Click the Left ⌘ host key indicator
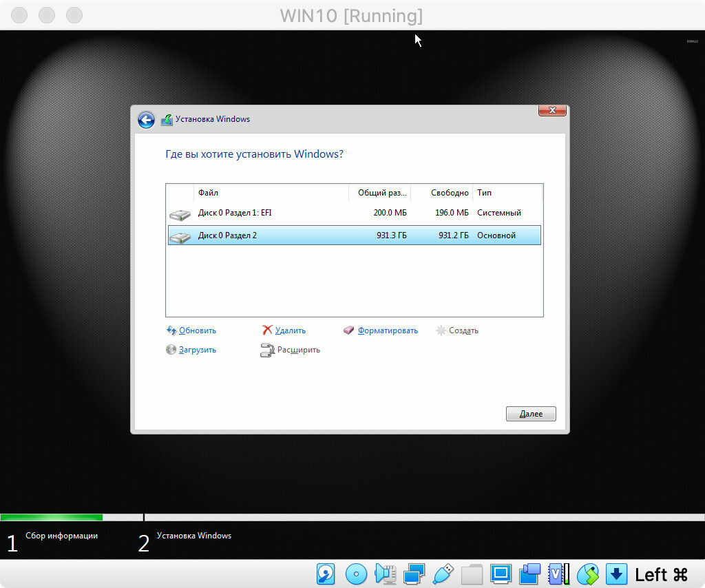 (661, 574)
